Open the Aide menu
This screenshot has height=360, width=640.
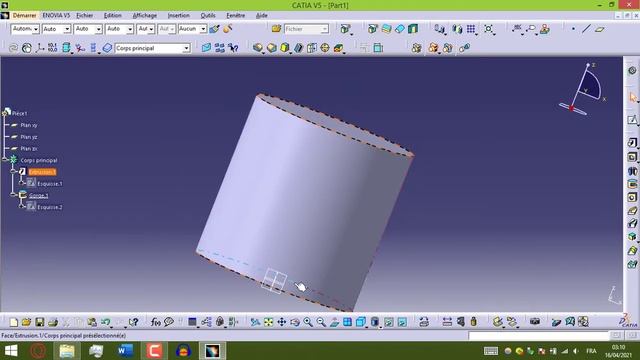tap(261, 16)
